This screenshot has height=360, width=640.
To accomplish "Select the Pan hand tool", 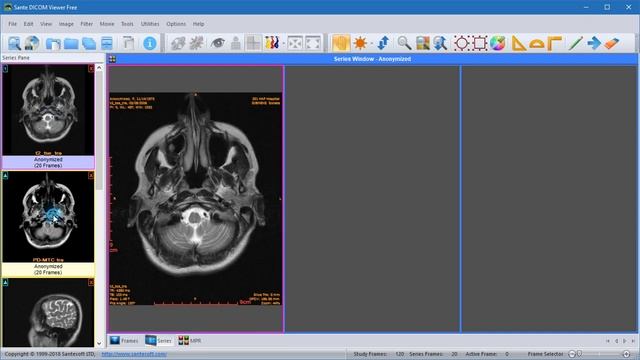I will tap(341, 43).
